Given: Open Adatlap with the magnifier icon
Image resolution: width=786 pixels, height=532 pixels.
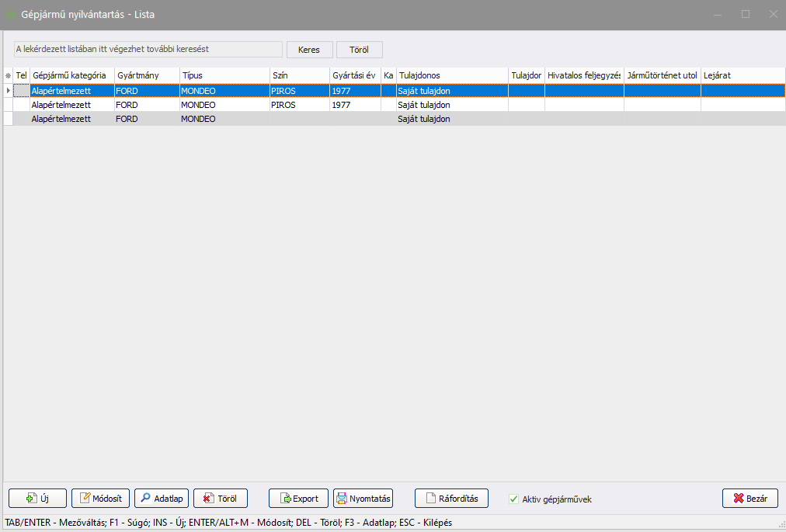Looking at the screenshot, I should [145, 499].
